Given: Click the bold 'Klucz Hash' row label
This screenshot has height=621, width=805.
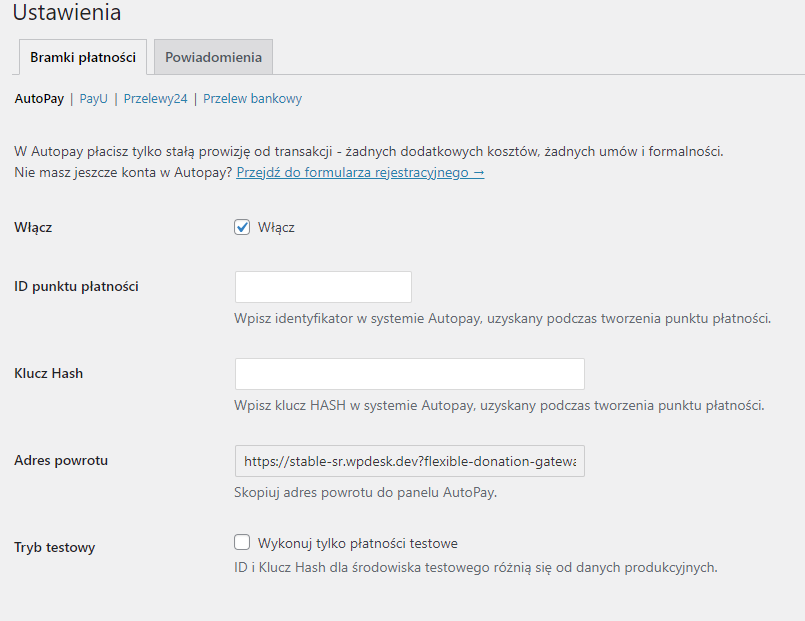Looking at the screenshot, I should click(49, 373).
